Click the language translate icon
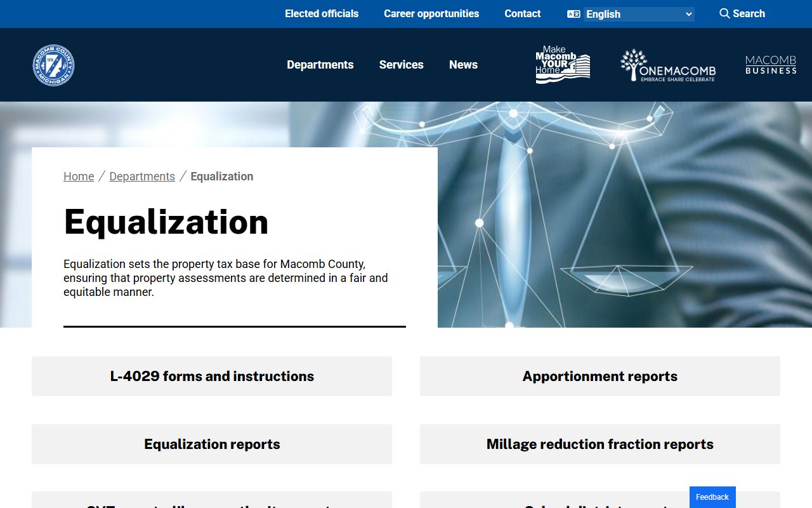Viewport: 812px width, 508px height. pos(573,14)
